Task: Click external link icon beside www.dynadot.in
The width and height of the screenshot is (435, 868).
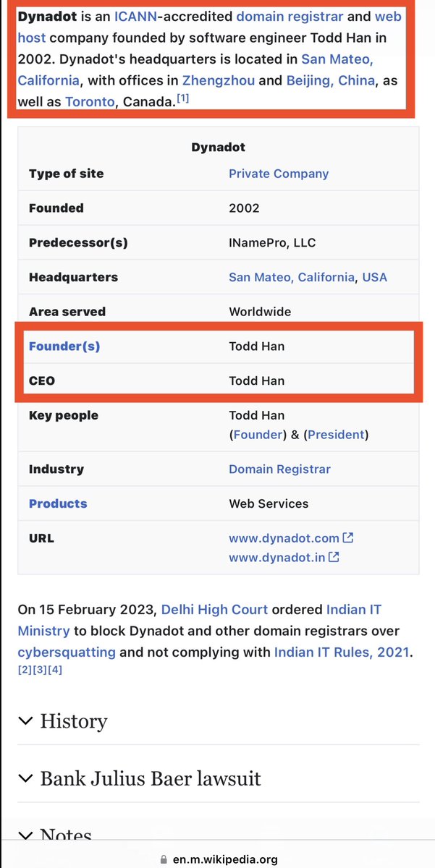Action: coord(334,557)
